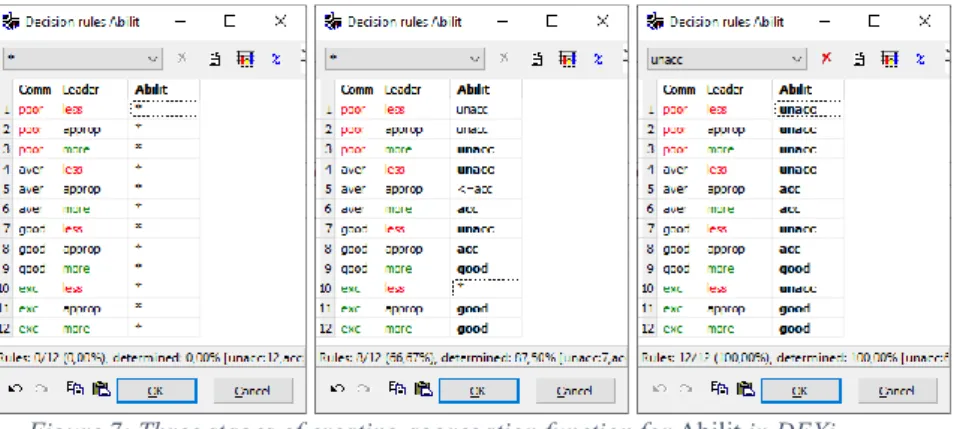Select row 9 'good' cell in the 66,67% window
Viewport: 954px width, 429px height.
486,268
